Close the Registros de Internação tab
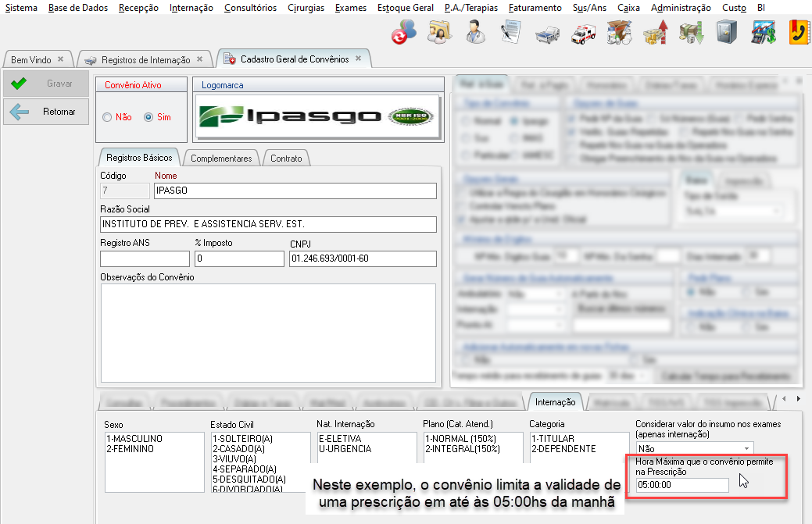 tap(199, 59)
